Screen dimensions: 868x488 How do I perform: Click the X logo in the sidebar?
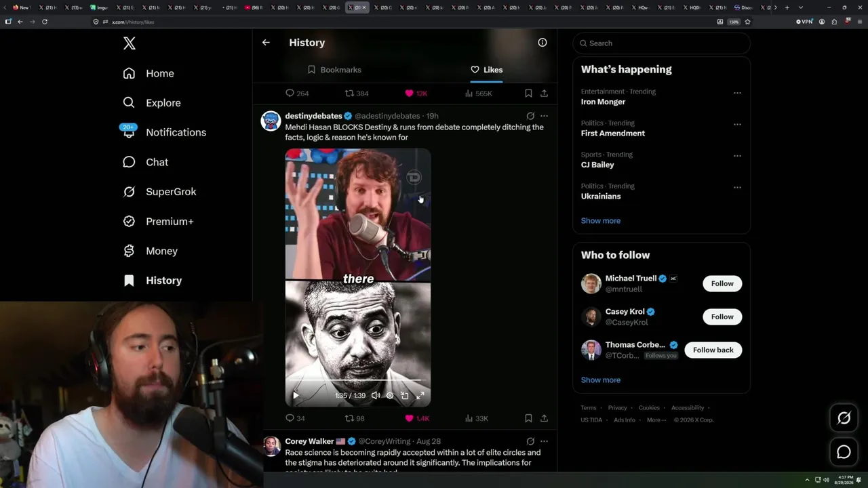[x=130, y=43]
